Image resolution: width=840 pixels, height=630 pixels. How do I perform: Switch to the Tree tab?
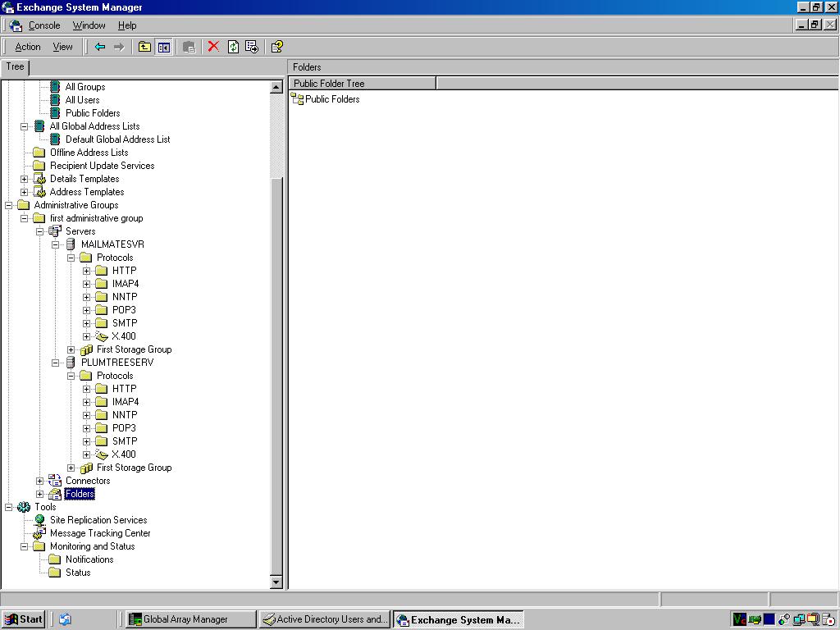point(14,66)
